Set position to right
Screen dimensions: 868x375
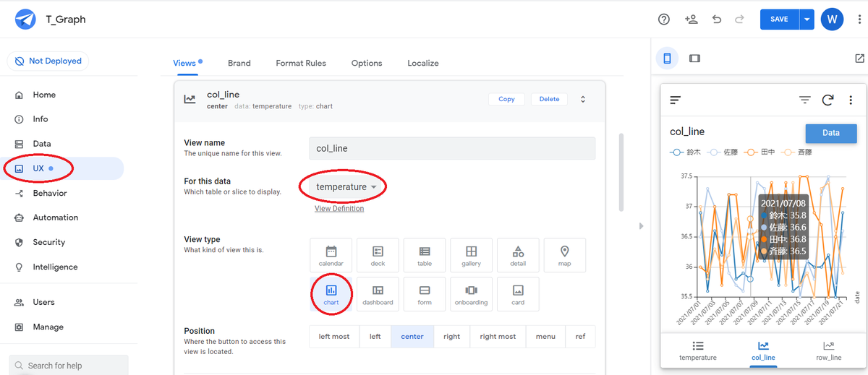pos(452,337)
